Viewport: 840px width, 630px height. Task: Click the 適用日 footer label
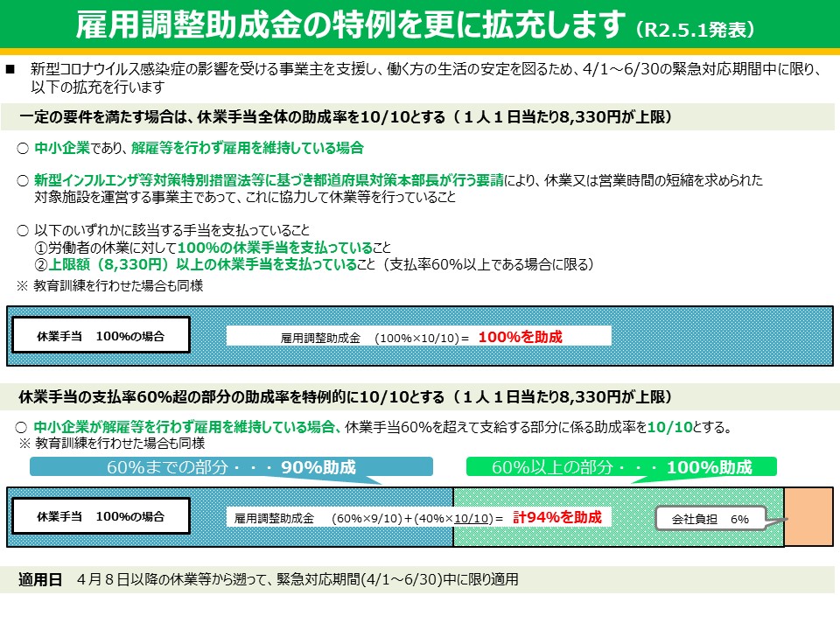(40, 579)
